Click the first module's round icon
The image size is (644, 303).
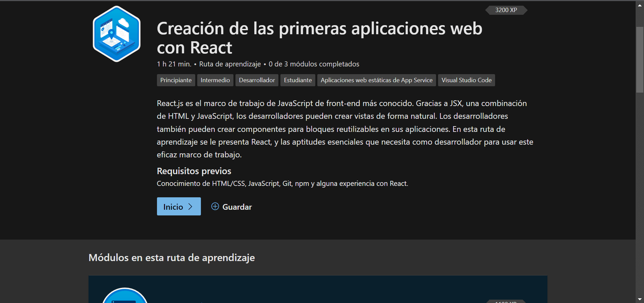coord(125,296)
